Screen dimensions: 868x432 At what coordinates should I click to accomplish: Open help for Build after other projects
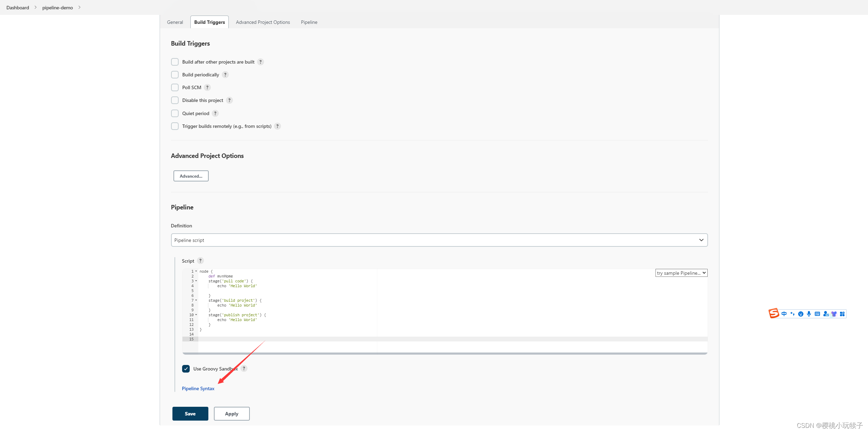261,62
